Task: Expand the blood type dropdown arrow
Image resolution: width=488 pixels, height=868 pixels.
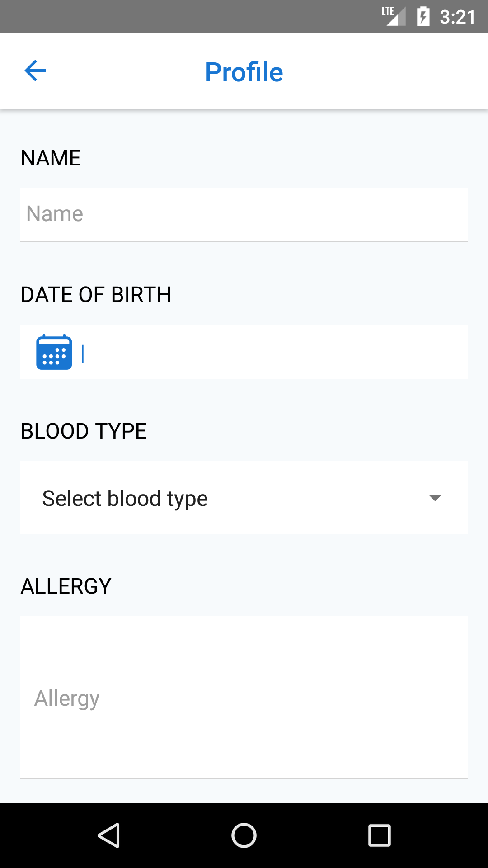Action: pos(435,498)
